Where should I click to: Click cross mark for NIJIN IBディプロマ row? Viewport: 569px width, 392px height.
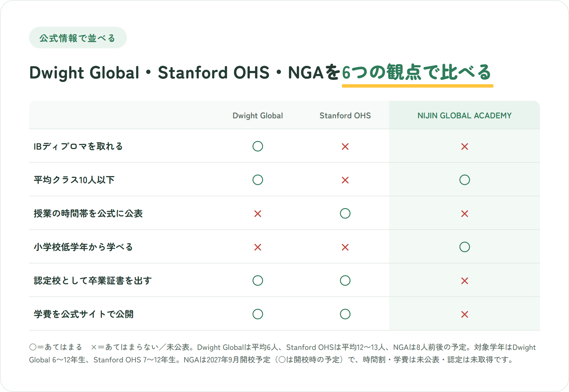pyautogui.click(x=465, y=147)
